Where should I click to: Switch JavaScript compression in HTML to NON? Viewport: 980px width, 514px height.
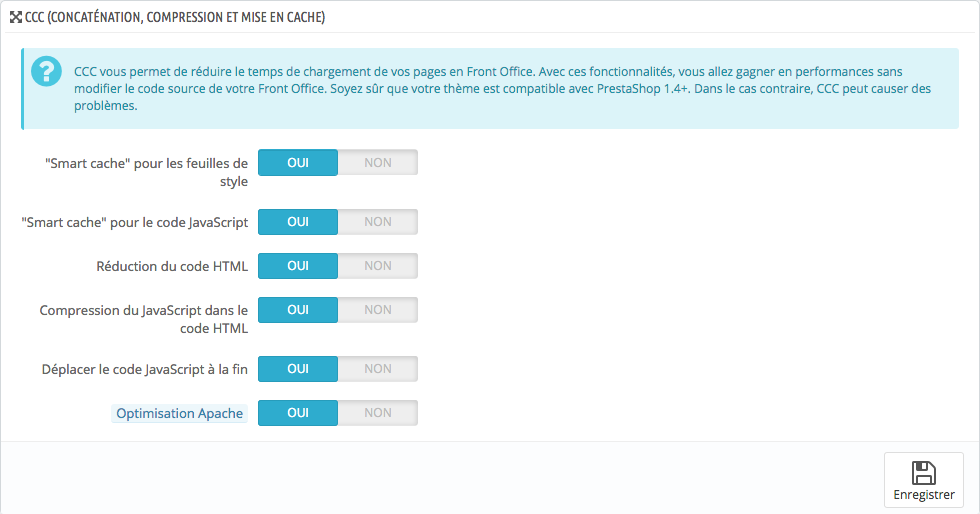tap(378, 310)
